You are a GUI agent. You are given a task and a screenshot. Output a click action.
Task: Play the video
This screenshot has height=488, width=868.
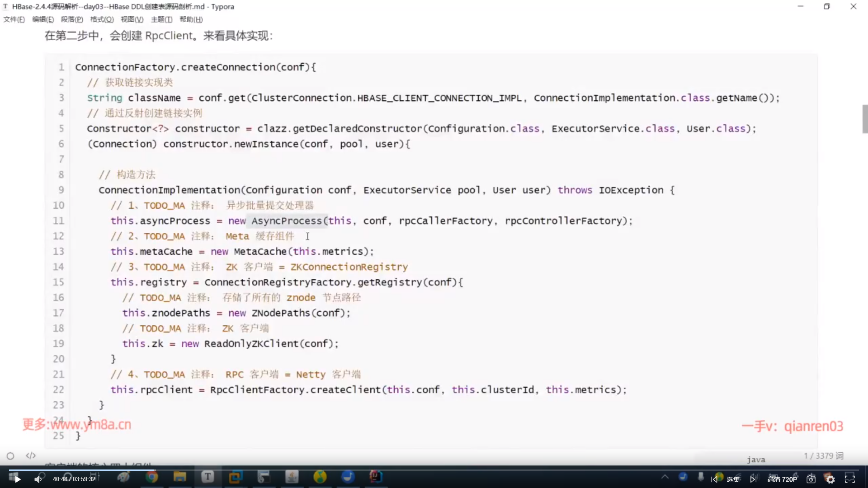tap(17, 479)
